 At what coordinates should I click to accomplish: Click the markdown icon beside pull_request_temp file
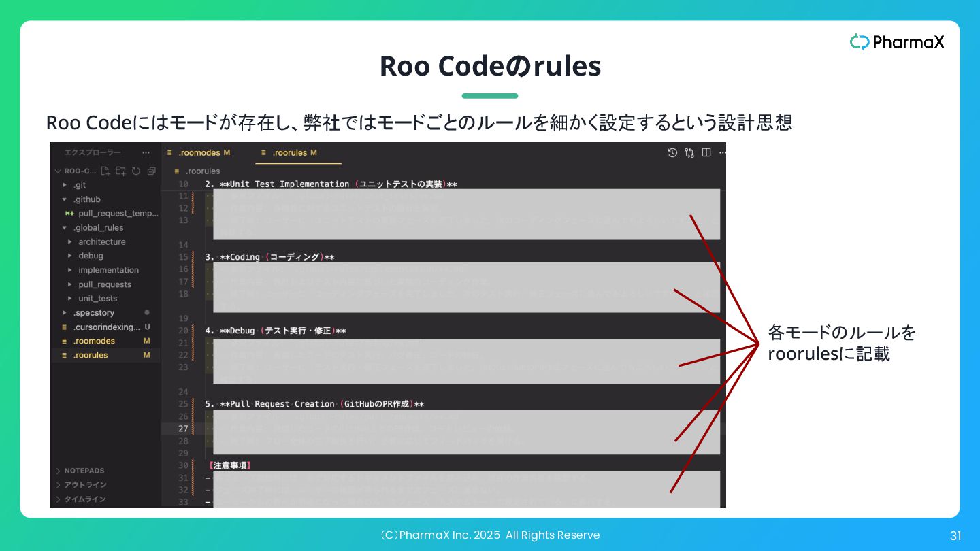point(69,214)
